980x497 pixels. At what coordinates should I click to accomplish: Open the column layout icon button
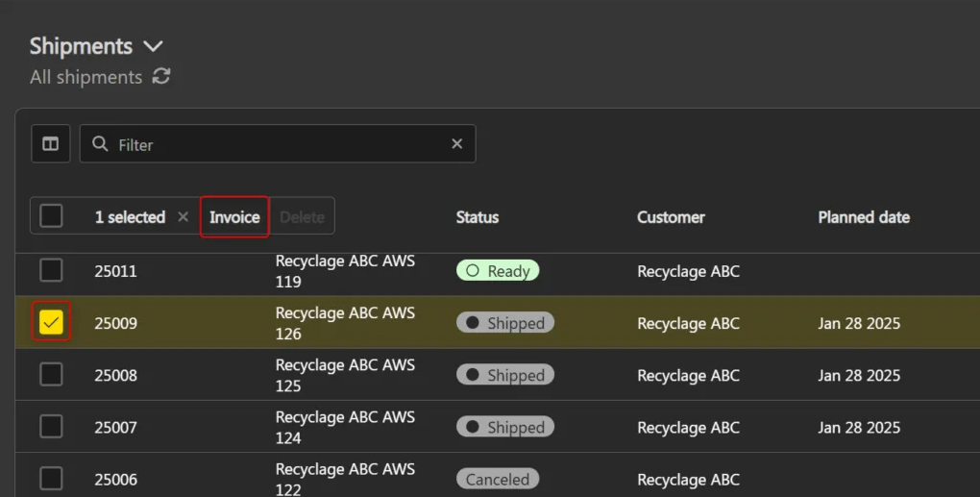click(50, 144)
